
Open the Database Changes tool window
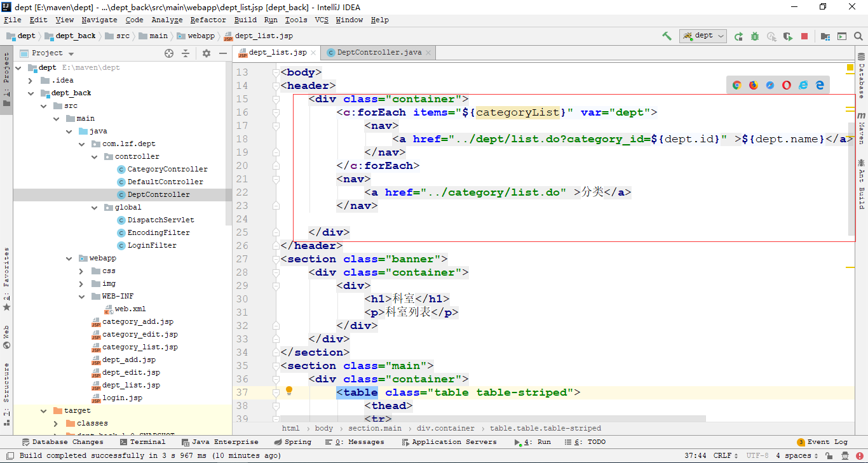pyautogui.click(x=62, y=442)
